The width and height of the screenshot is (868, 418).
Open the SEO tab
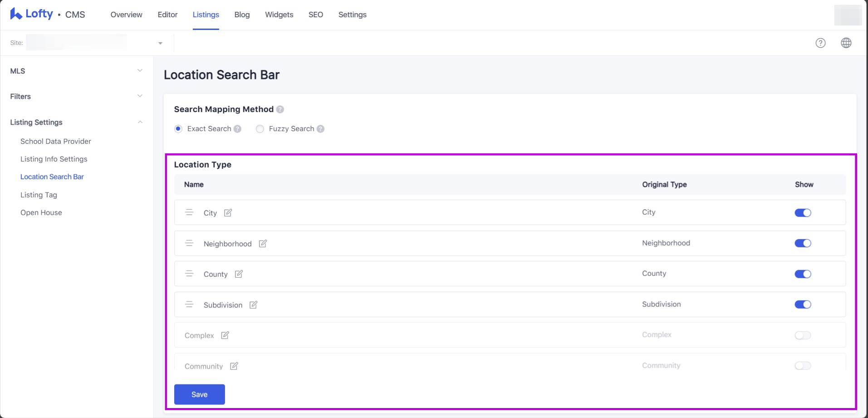click(x=316, y=15)
